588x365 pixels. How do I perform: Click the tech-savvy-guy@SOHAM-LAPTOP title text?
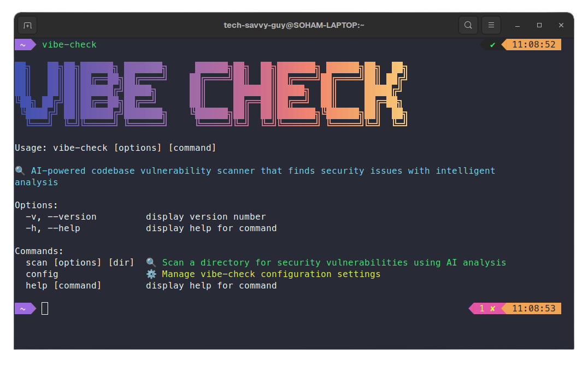point(293,25)
